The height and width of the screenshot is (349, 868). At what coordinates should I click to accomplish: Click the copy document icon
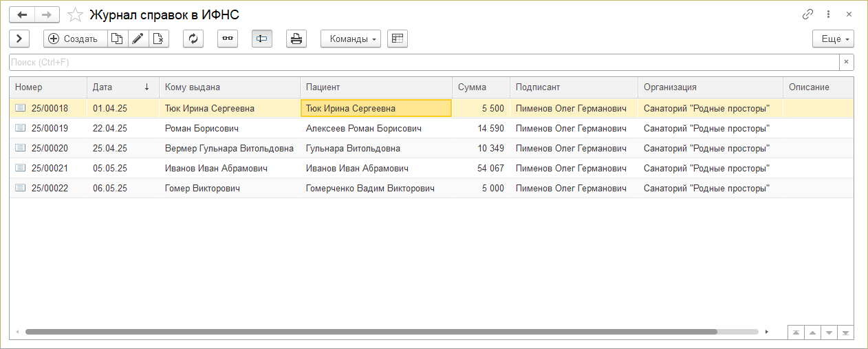coord(118,39)
